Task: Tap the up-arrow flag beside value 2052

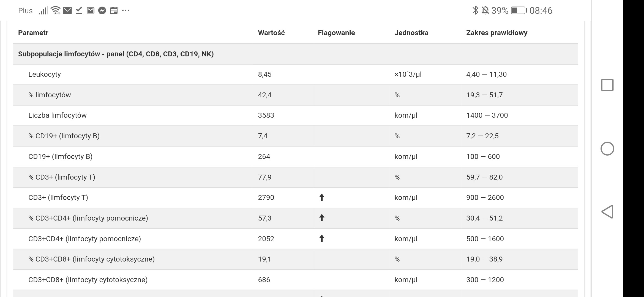Action: [322, 238]
